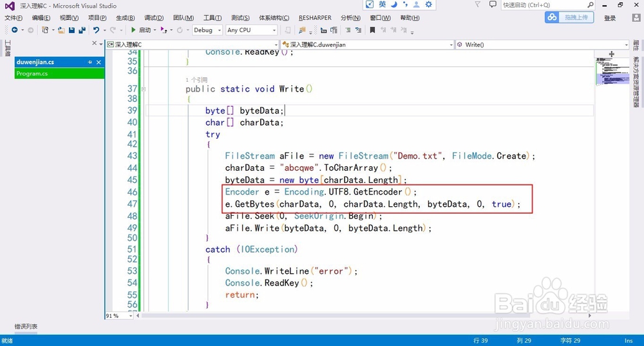
Task: Pin the duwenjian.cs tab
Action: (90, 62)
